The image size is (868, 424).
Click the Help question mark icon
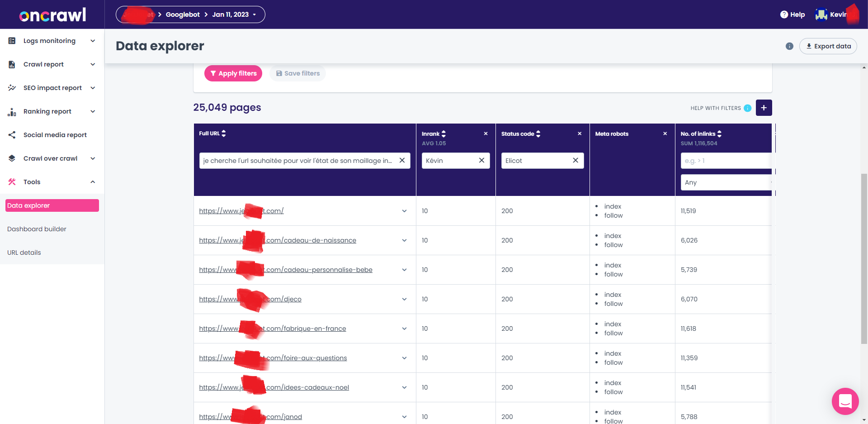point(784,14)
